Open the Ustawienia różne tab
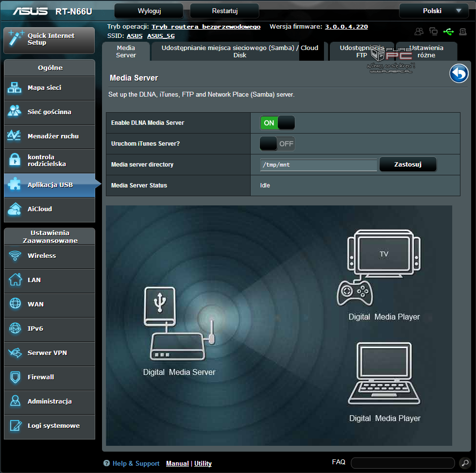 pyautogui.click(x=426, y=51)
